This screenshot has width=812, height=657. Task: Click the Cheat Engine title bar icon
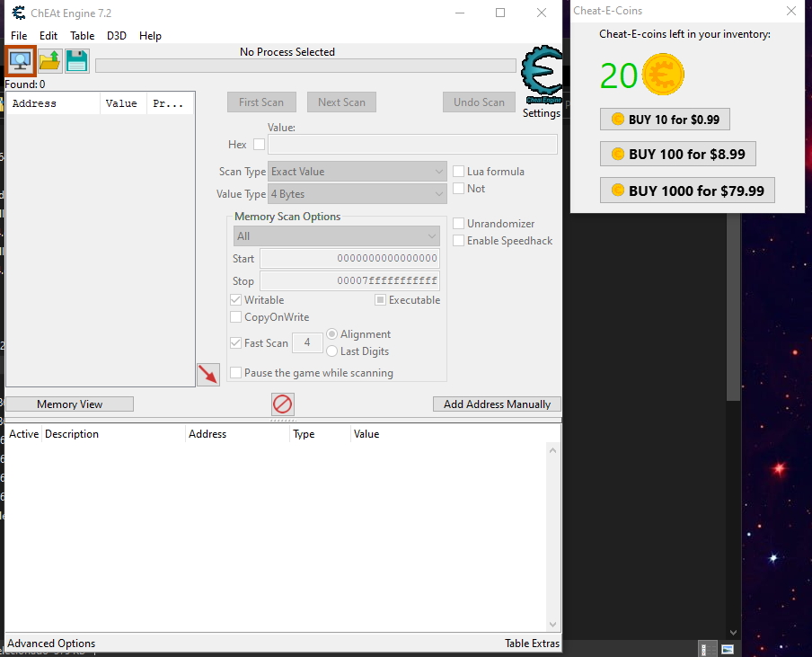[18, 13]
